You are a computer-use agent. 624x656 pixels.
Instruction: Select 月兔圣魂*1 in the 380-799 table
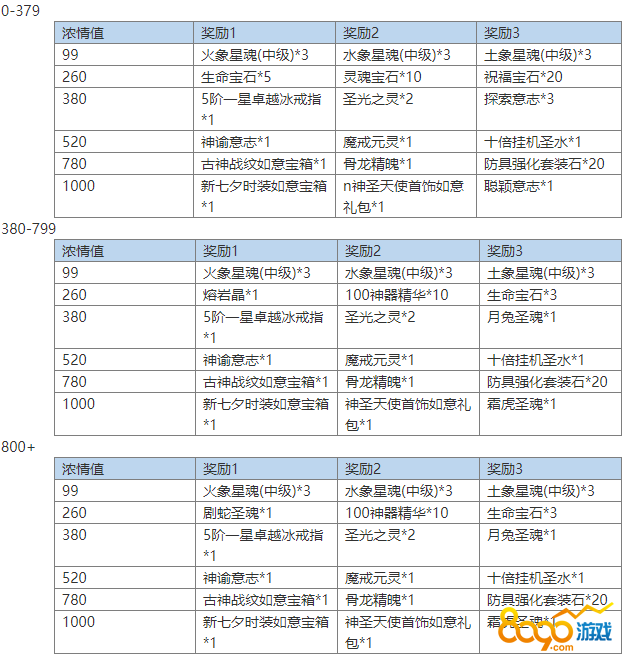(x=522, y=317)
